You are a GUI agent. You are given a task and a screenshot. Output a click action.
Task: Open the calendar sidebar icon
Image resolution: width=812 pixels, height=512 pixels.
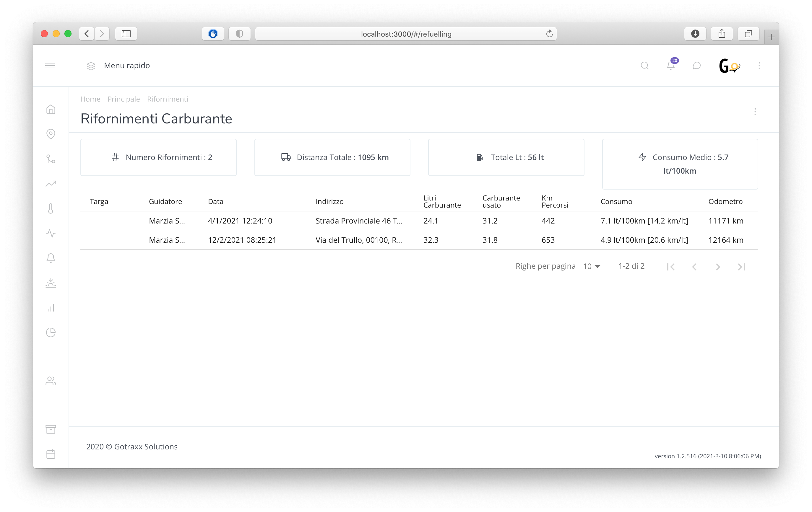tap(51, 454)
